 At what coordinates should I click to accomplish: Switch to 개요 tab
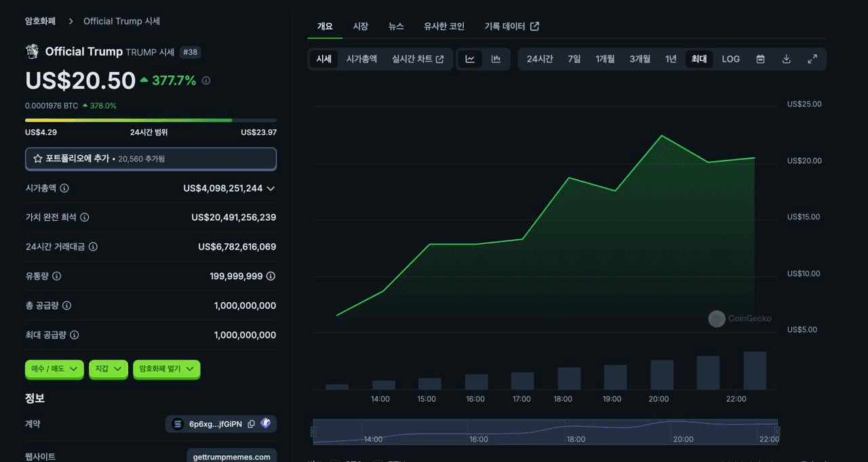tap(325, 26)
